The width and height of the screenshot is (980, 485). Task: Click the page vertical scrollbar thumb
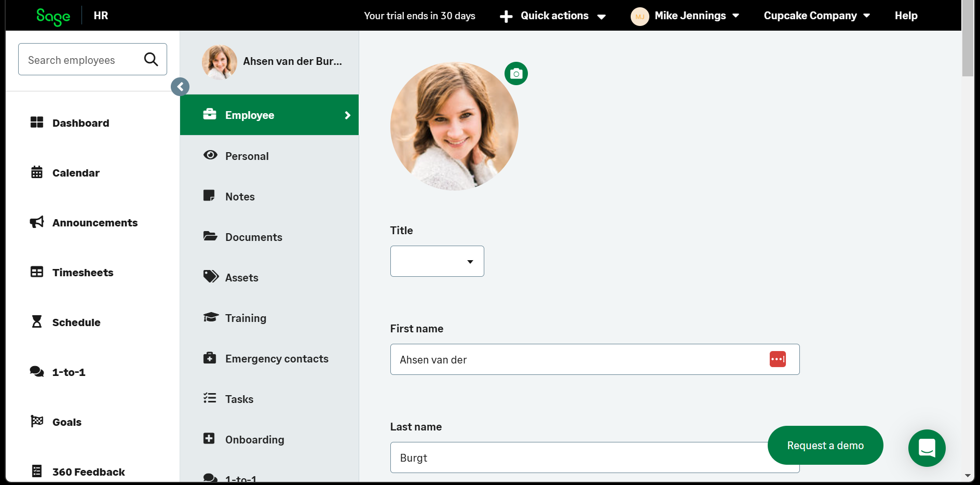(x=968, y=38)
